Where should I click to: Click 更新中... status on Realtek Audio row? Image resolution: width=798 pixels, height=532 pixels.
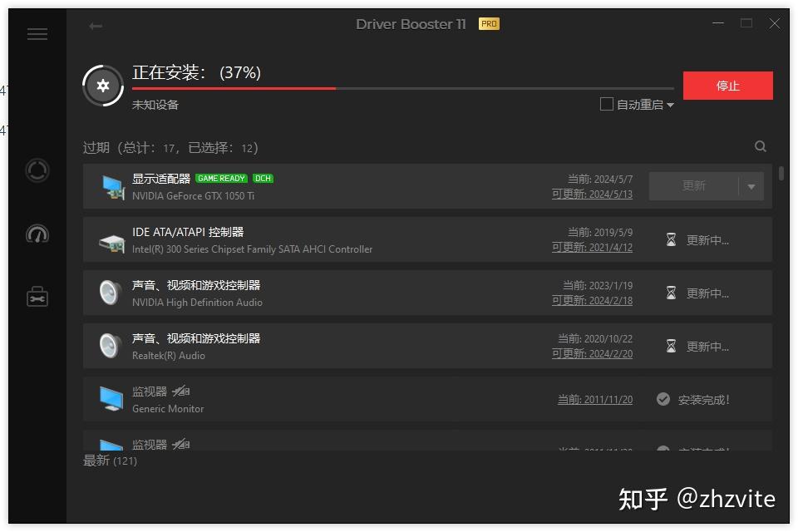[x=707, y=347]
